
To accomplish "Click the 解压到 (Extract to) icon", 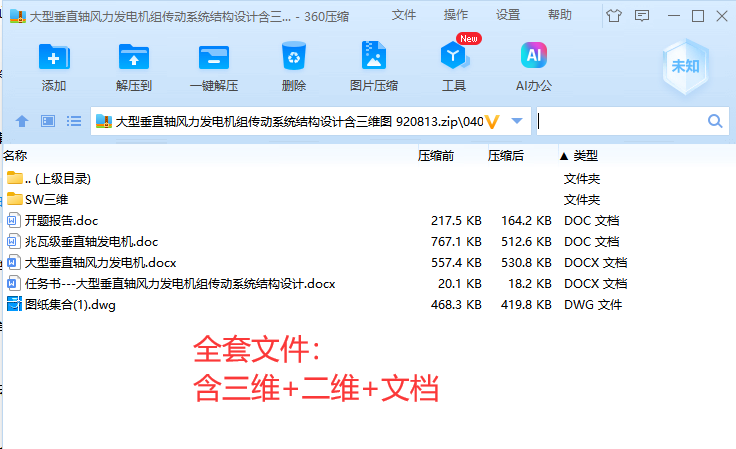I will pyautogui.click(x=134, y=57).
